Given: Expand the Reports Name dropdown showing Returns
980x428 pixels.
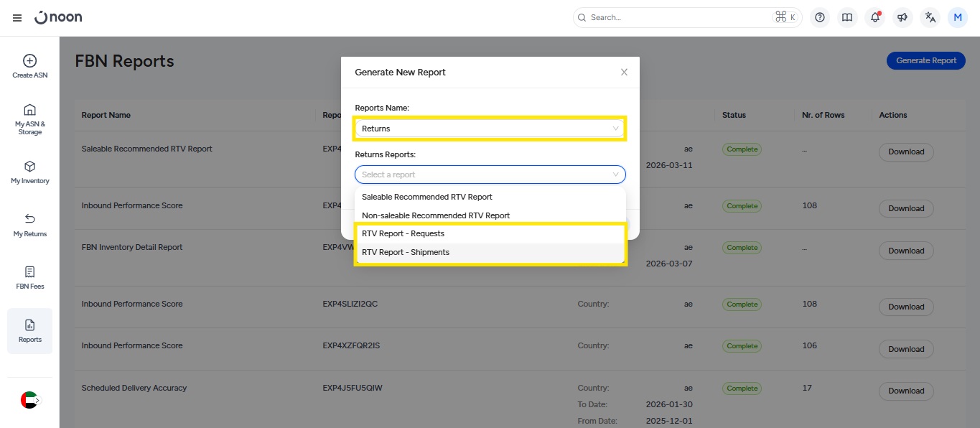Looking at the screenshot, I should (x=490, y=129).
